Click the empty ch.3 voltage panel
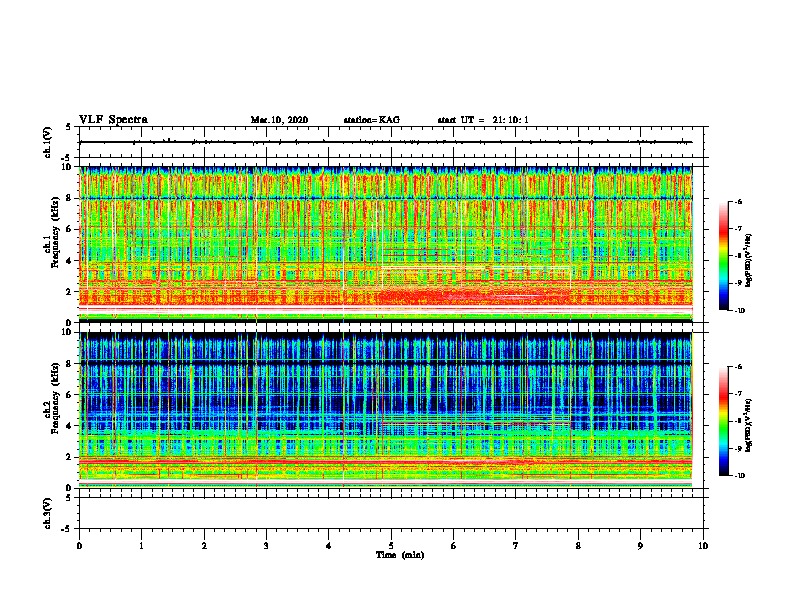Image resolution: width=792 pixels, height=612 pixels. pyautogui.click(x=391, y=513)
